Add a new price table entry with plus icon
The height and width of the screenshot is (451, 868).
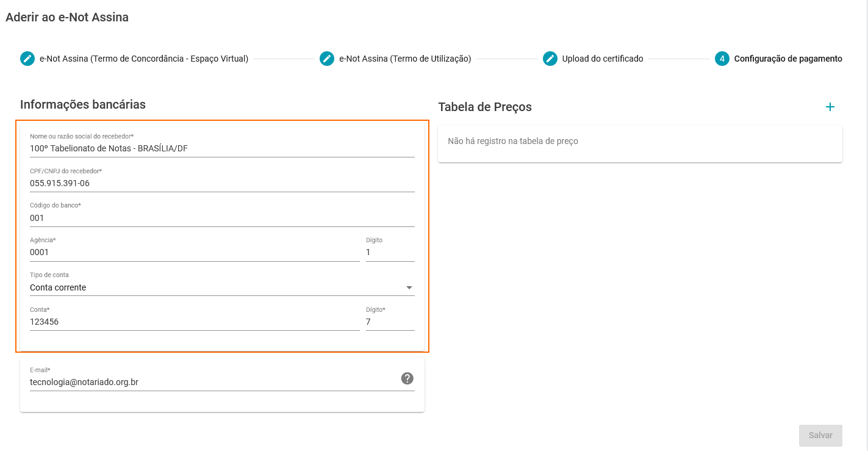pos(830,107)
